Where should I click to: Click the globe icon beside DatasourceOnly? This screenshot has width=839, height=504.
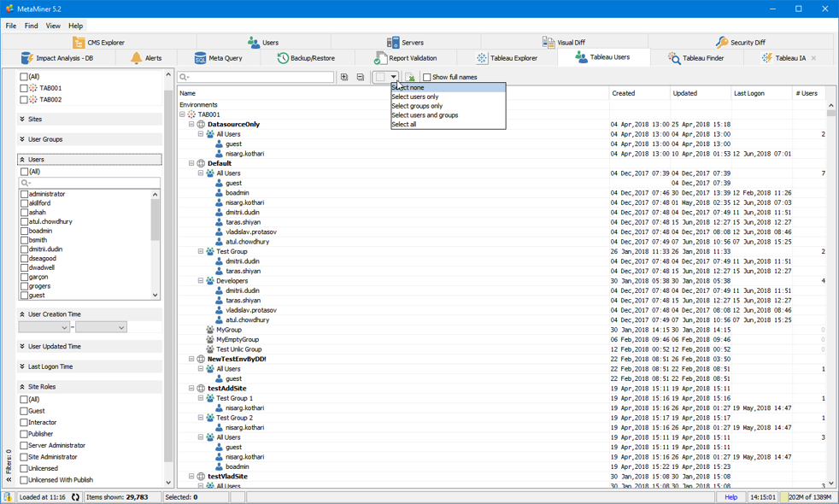pos(201,124)
